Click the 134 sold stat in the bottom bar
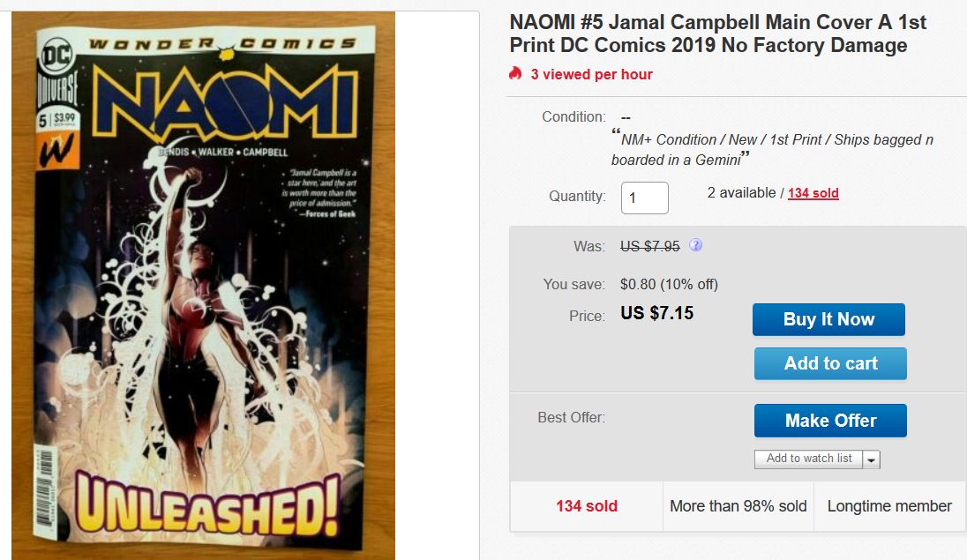This screenshot has width=967, height=560. (586, 506)
